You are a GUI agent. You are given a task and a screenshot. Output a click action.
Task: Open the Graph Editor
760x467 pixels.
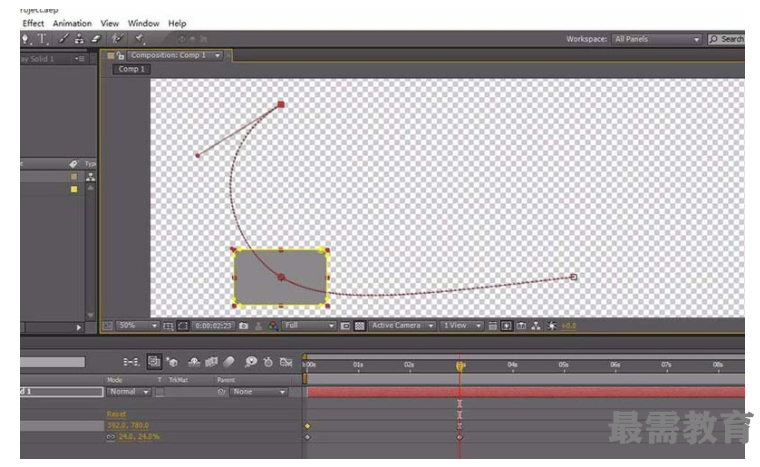coord(286,362)
